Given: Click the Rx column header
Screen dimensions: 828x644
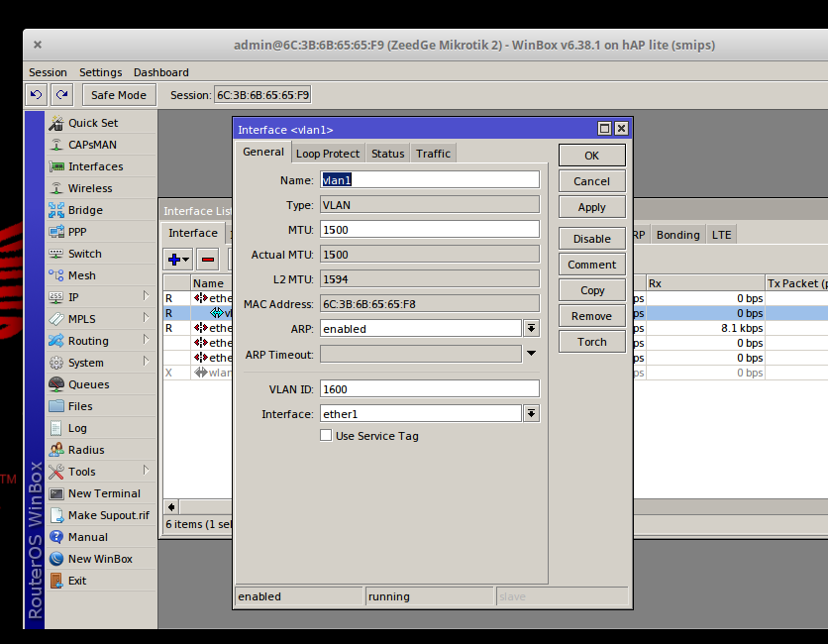Looking at the screenshot, I should click(x=705, y=283).
